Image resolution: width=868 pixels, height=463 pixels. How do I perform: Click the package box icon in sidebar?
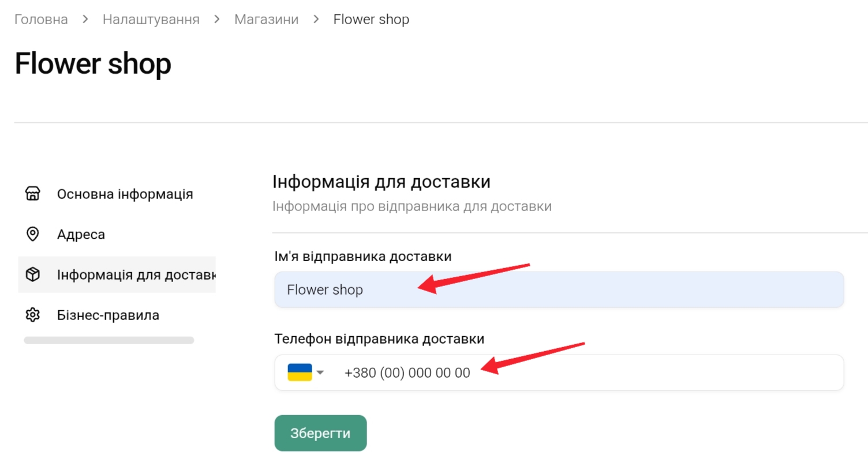[x=33, y=274]
